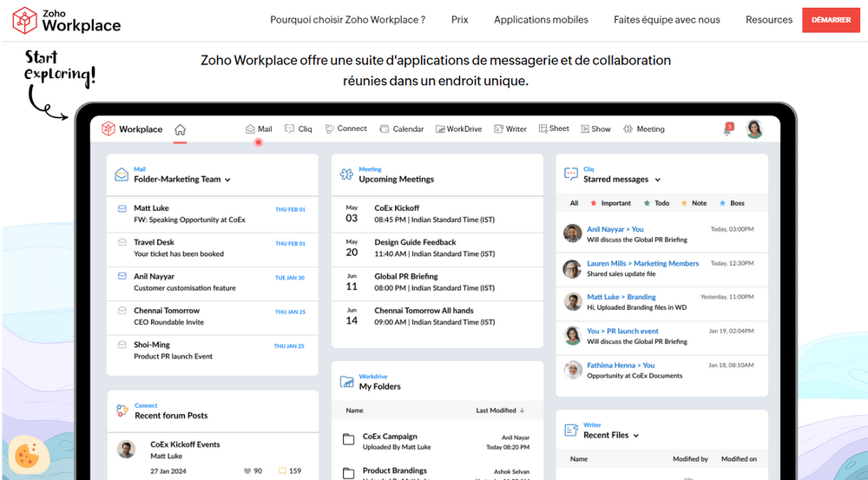Select the Note starred filter
This screenshot has height=480, width=868.
pyautogui.click(x=694, y=203)
